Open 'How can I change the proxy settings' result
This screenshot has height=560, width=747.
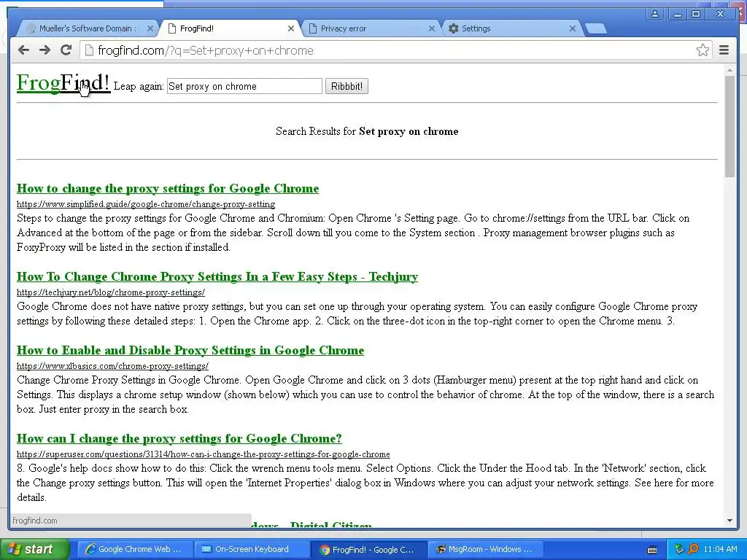[179, 438]
